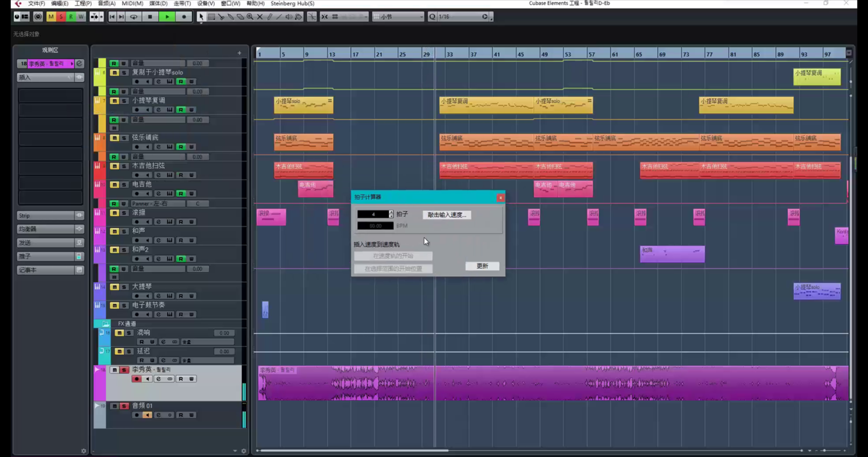The height and width of the screenshot is (457, 868).
Task: Click the transport Record button
Action: click(x=184, y=17)
